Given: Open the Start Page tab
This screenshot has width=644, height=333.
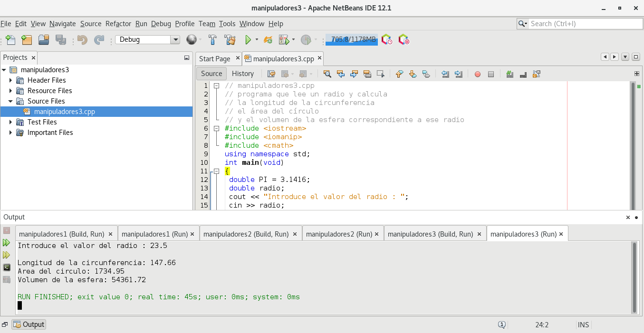Looking at the screenshot, I should click(214, 59).
